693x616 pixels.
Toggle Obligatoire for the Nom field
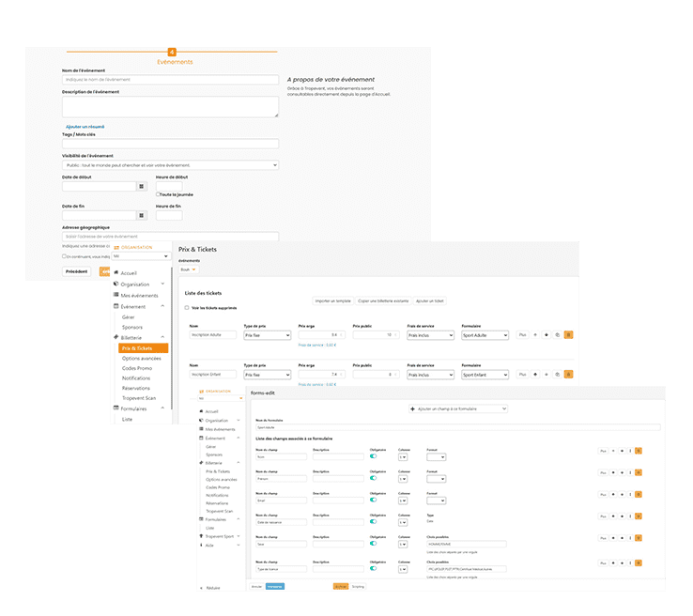pos(374,456)
